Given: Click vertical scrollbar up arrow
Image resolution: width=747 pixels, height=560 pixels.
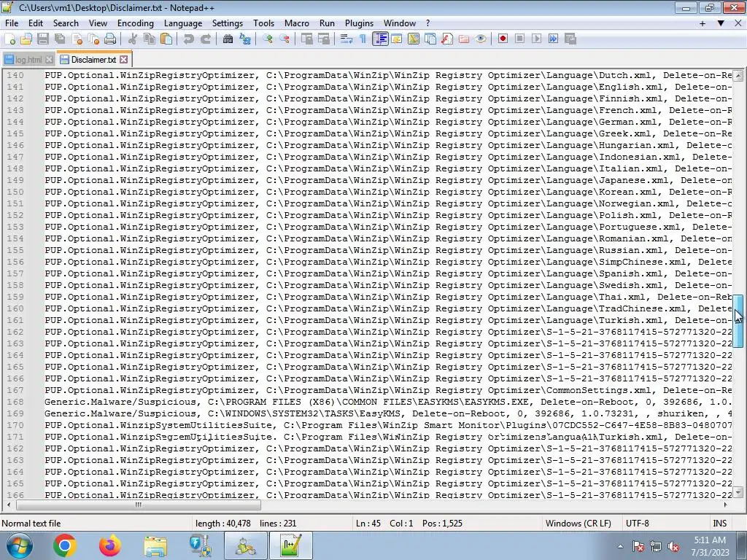Looking at the screenshot, I should (738, 76).
